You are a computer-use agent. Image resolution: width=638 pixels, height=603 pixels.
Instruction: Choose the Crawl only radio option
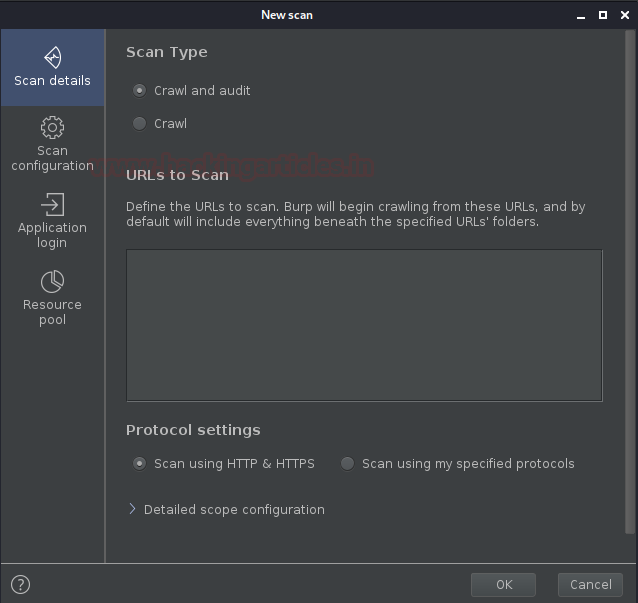point(140,124)
